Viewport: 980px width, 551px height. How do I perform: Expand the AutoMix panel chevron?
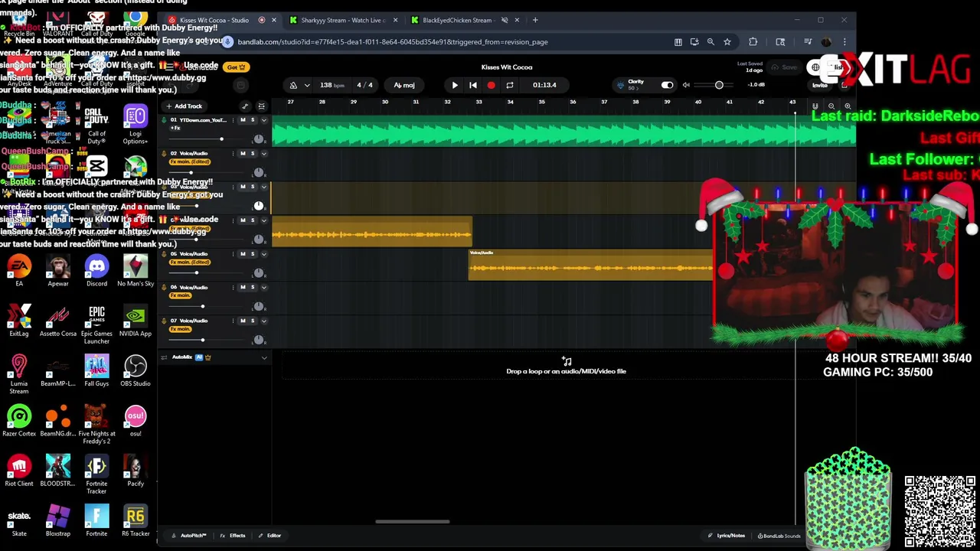(x=264, y=357)
